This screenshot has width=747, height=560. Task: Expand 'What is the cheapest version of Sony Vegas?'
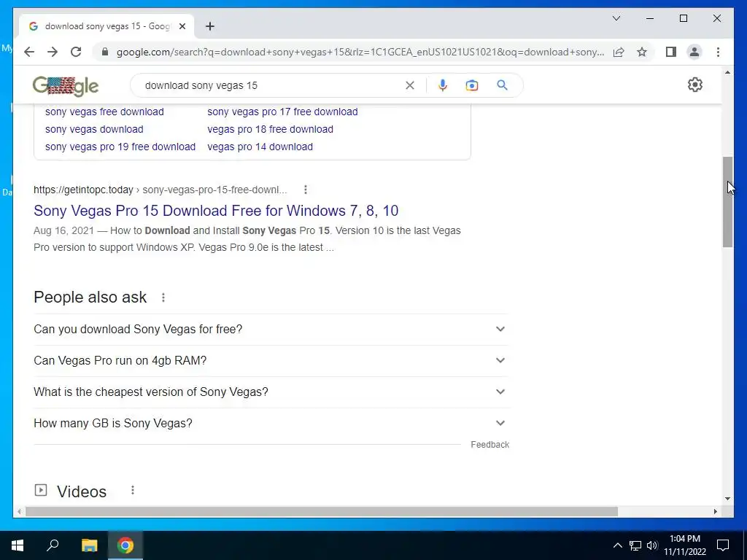click(x=271, y=392)
